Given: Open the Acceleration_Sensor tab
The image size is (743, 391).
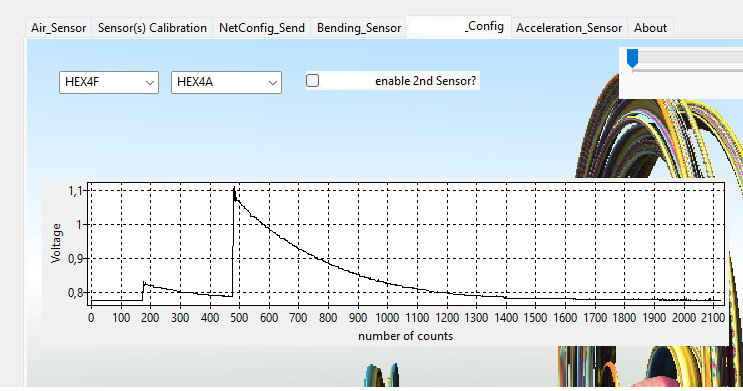Looking at the screenshot, I should (569, 28).
